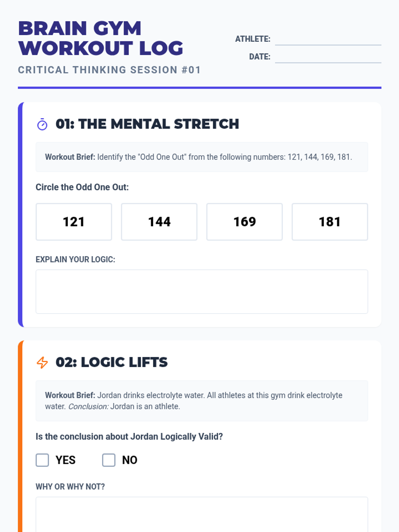Screen dimensions: 399x532
Task: Click the Brain Gym Workout Log title
Action: [x=100, y=38]
